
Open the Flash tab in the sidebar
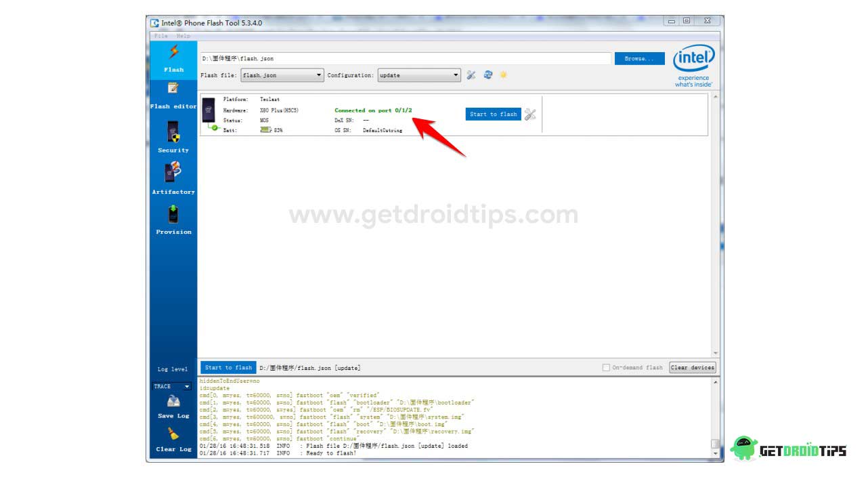tap(173, 59)
